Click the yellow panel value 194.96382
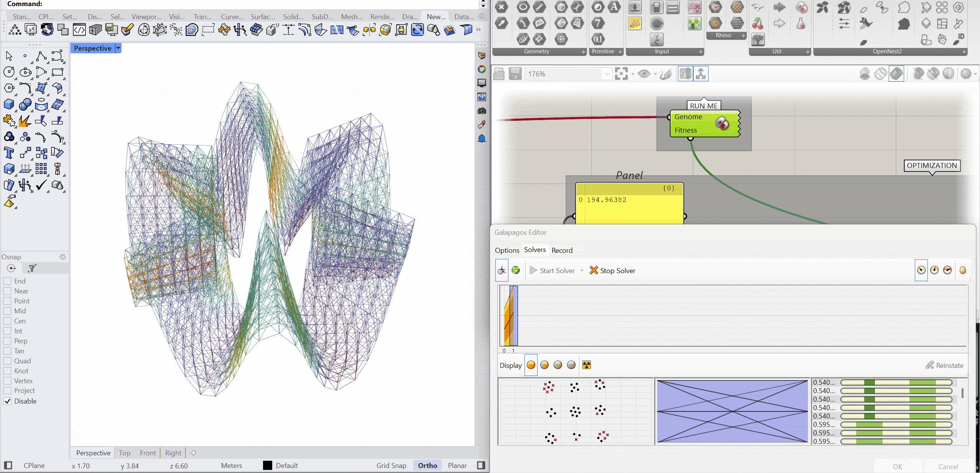Image resolution: width=980 pixels, height=473 pixels. tap(606, 200)
